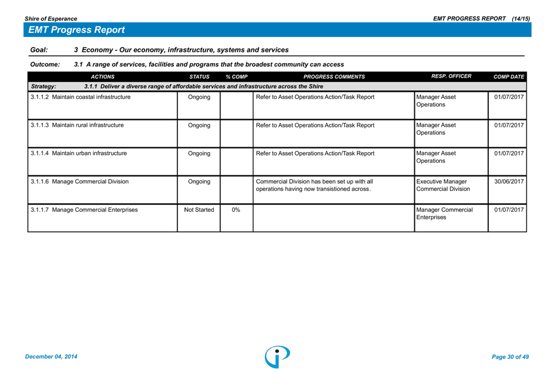Select the RESP. OFFICER column header
The image size is (554, 392).
pos(451,76)
